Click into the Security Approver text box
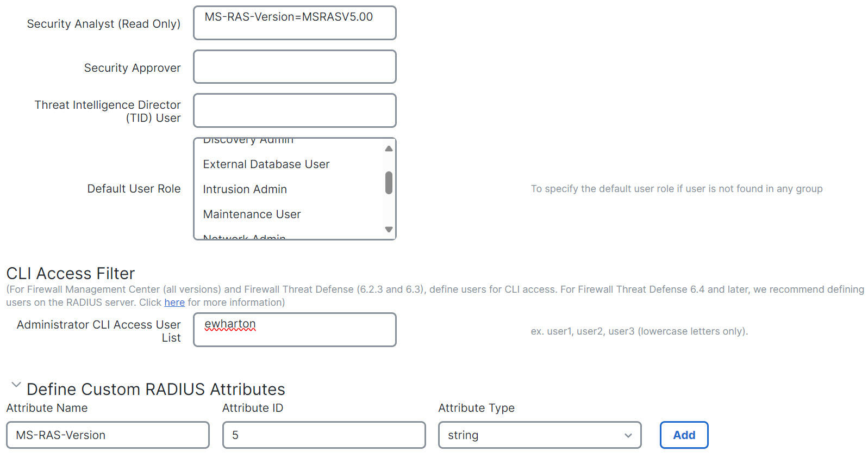The height and width of the screenshot is (457, 868). 295,67
